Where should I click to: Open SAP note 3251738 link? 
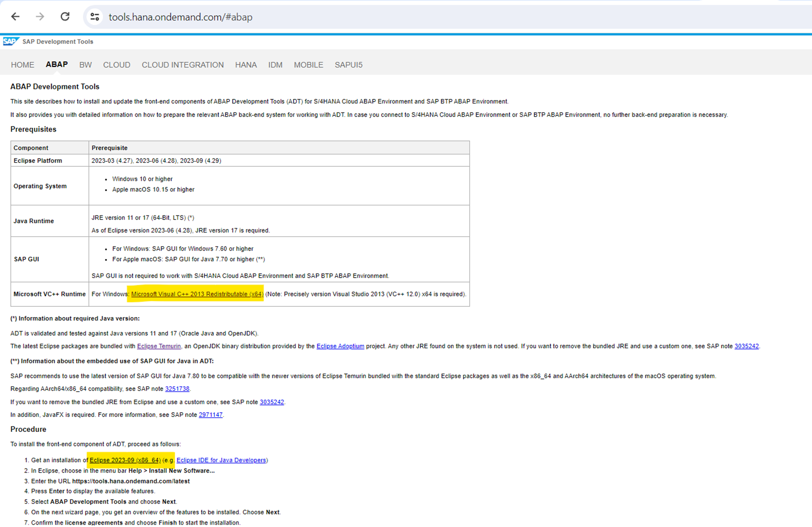coord(177,389)
